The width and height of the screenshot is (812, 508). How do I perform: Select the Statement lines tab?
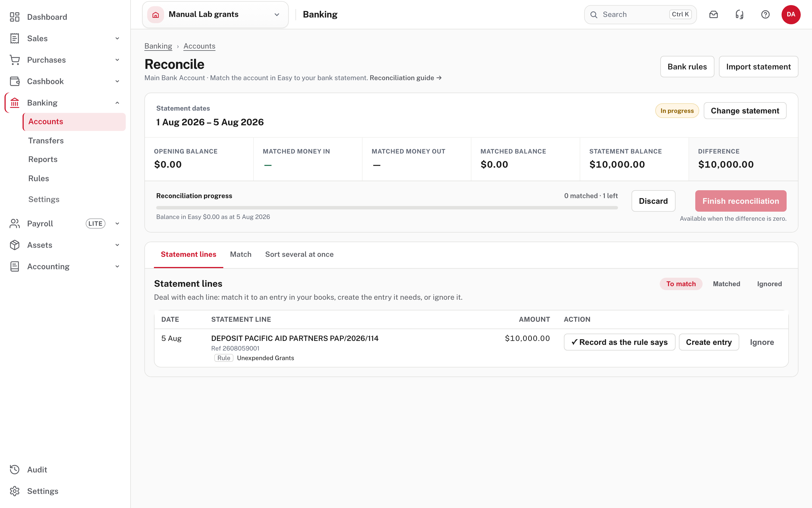coord(189,254)
